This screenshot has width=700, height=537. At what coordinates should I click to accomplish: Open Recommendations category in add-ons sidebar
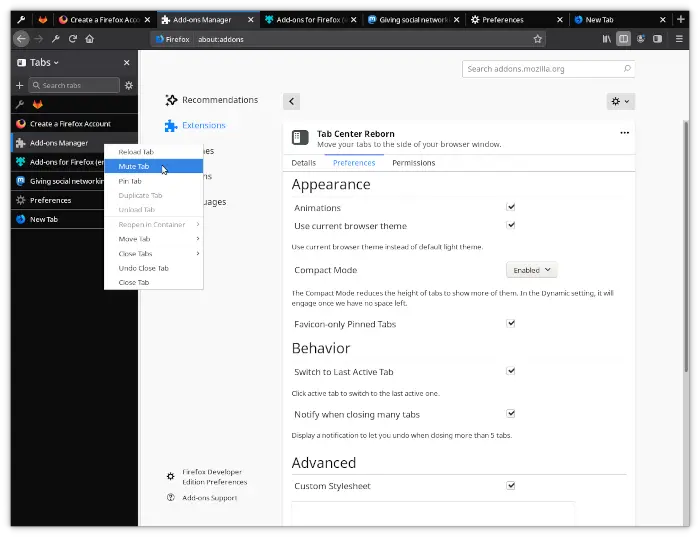pyautogui.click(x=212, y=100)
